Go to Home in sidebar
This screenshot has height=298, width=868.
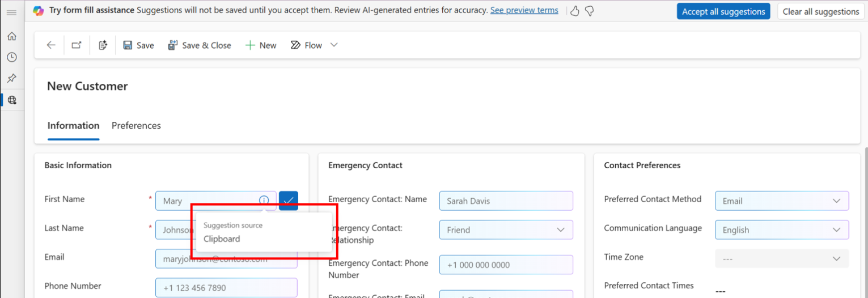pos(12,36)
